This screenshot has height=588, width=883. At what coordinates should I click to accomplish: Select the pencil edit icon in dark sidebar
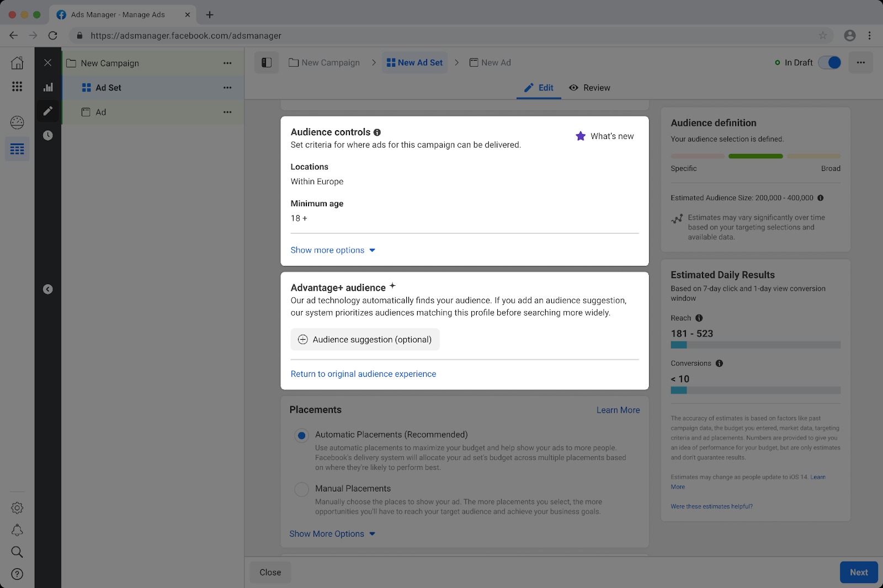point(48,111)
